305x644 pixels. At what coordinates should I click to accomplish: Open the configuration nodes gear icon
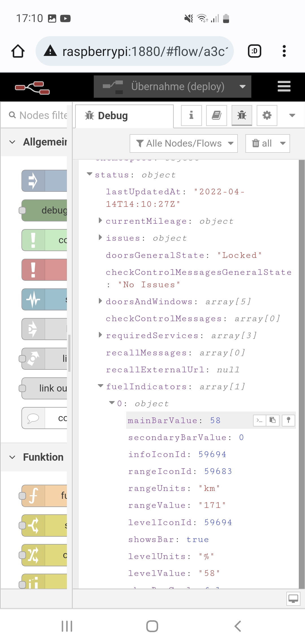(267, 115)
